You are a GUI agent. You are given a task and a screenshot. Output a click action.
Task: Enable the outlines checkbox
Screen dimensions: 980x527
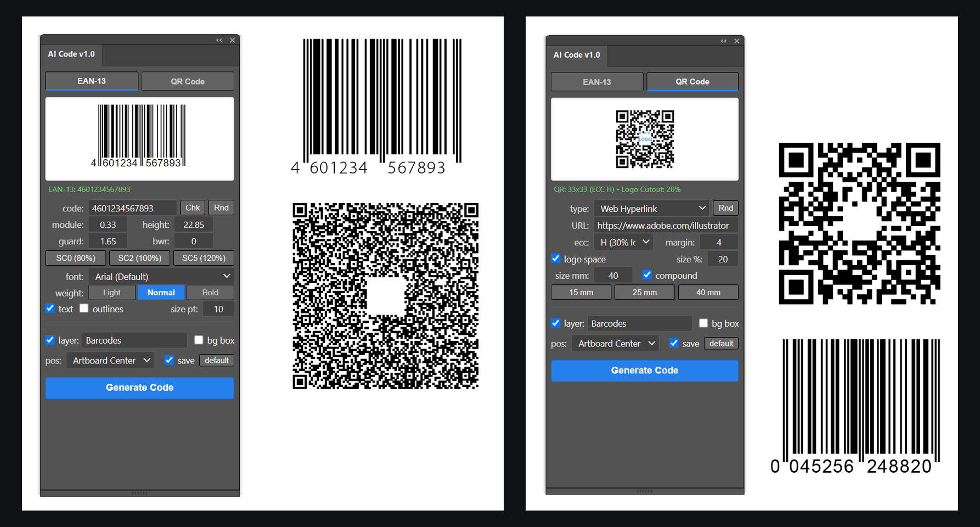click(x=84, y=308)
